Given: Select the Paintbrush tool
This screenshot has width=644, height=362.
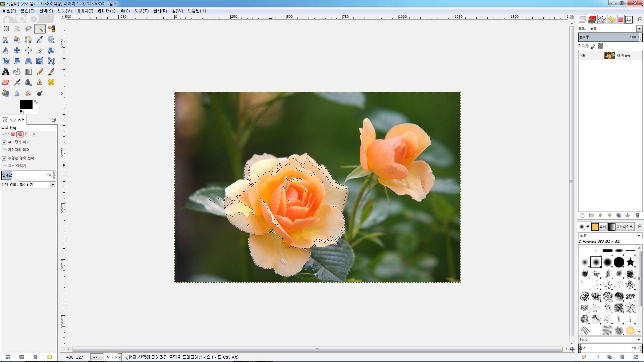Looking at the screenshot, I should 51,72.
